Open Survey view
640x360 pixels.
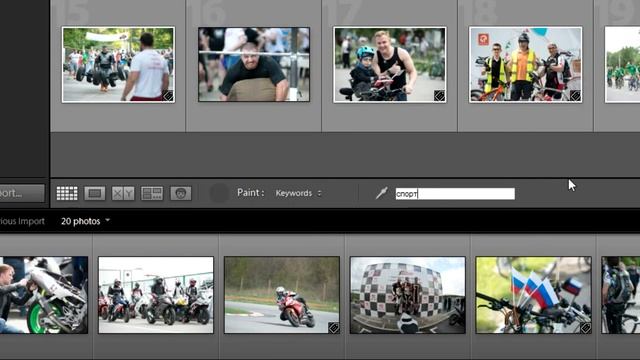(x=152, y=193)
